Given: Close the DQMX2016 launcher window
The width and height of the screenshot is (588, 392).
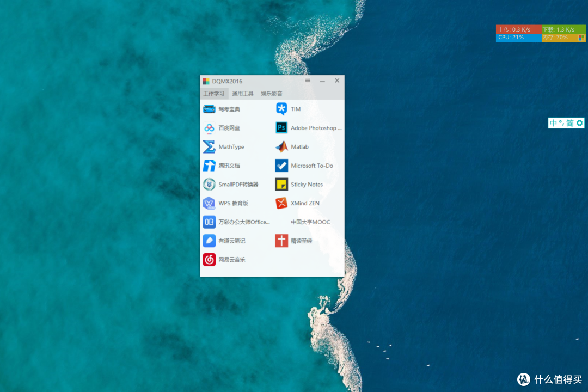Looking at the screenshot, I should pos(337,81).
